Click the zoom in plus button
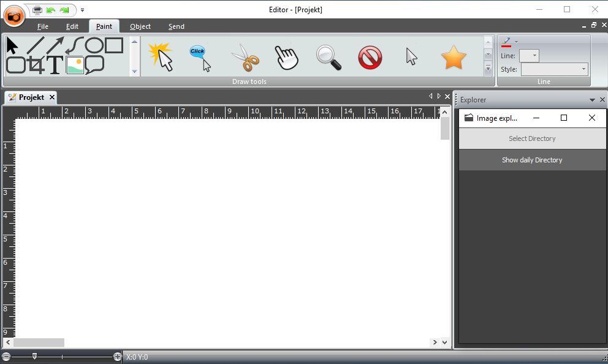 click(118, 357)
